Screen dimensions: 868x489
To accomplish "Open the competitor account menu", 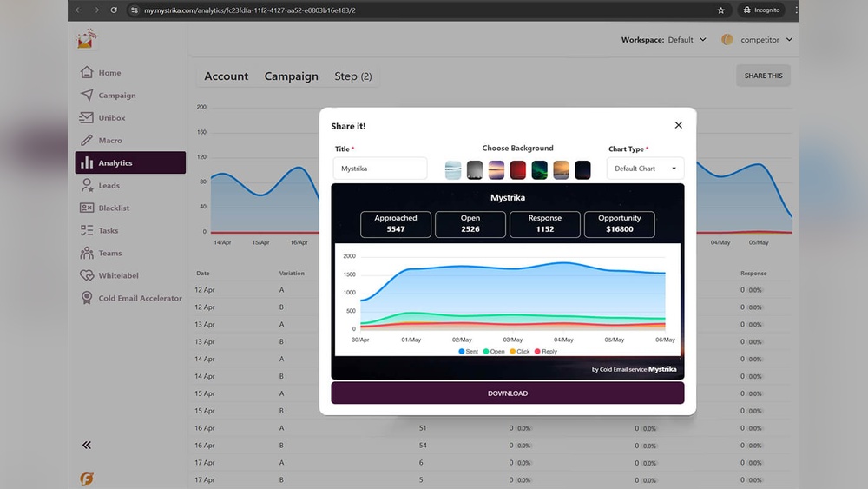I will pos(756,40).
